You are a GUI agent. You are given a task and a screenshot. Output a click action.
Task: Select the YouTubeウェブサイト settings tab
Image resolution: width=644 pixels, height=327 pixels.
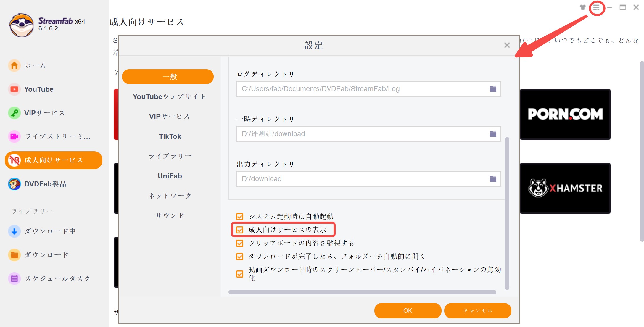point(170,97)
